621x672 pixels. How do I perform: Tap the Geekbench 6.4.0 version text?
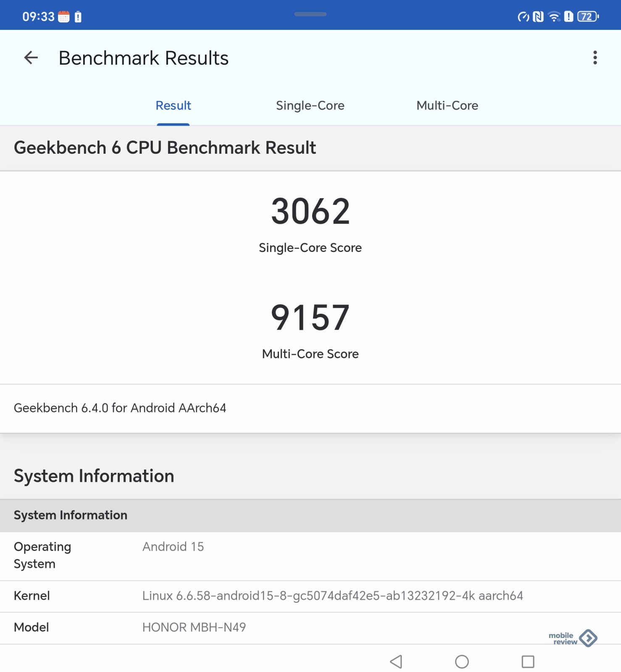pos(120,408)
